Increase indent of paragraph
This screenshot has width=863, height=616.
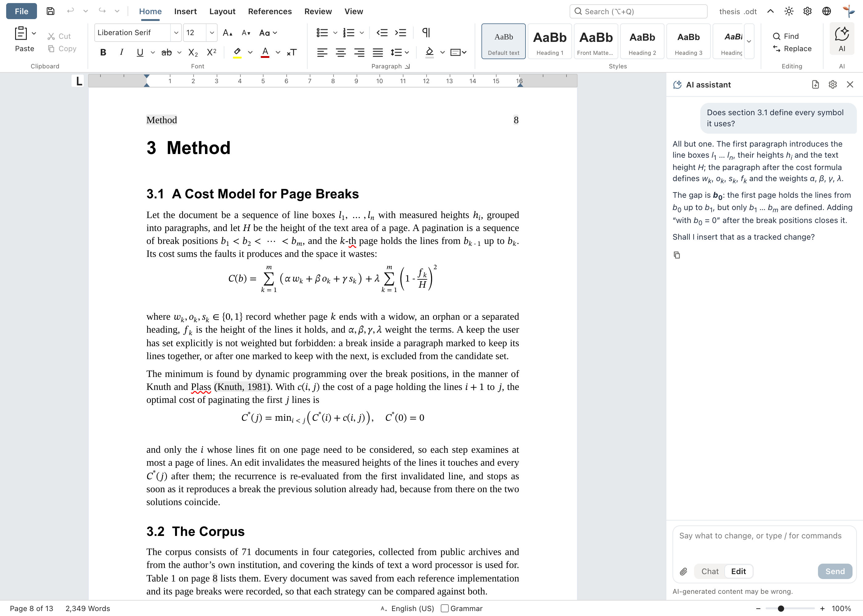pyautogui.click(x=400, y=33)
